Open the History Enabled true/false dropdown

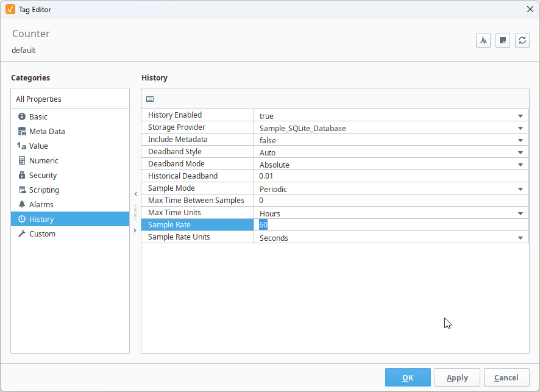click(x=520, y=116)
